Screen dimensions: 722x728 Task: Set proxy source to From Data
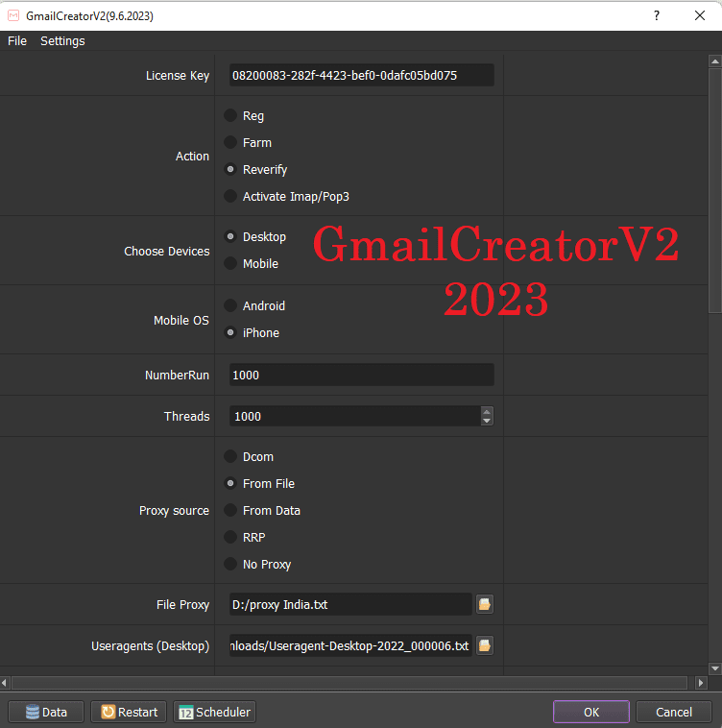point(230,511)
